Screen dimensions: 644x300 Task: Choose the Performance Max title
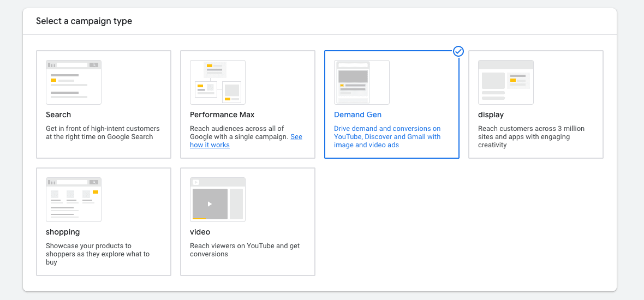[x=222, y=115]
